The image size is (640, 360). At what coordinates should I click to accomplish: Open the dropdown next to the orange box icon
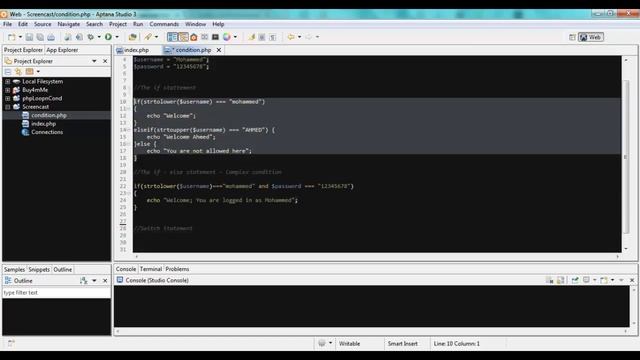[x=38, y=72]
